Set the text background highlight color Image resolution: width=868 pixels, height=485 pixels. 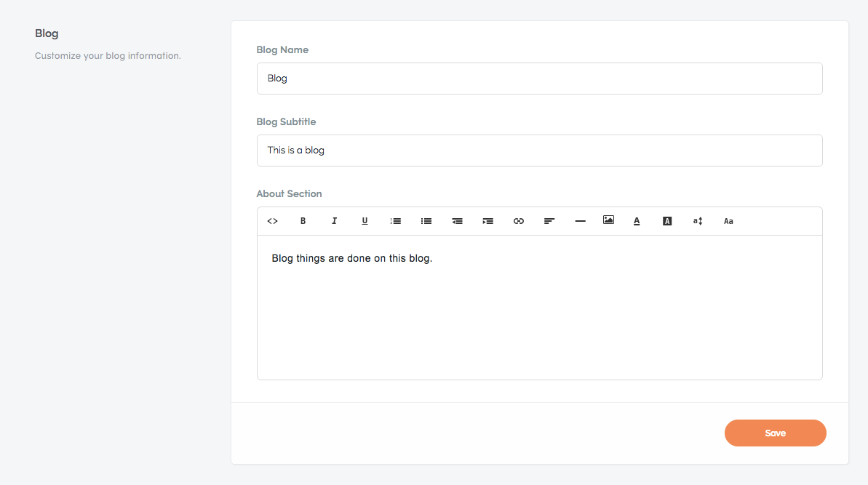tap(667, 221)
